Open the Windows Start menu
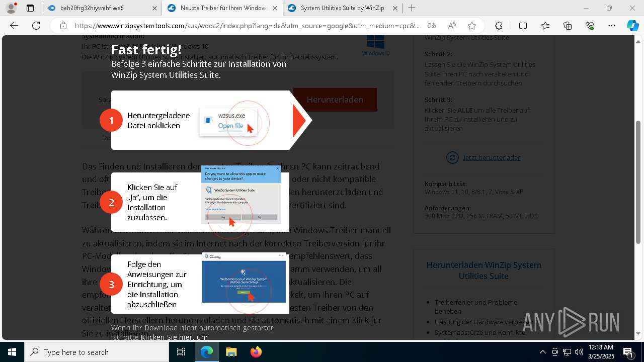Image resolution: width=644 pixels, height=362 pixels. click(12, 352)
